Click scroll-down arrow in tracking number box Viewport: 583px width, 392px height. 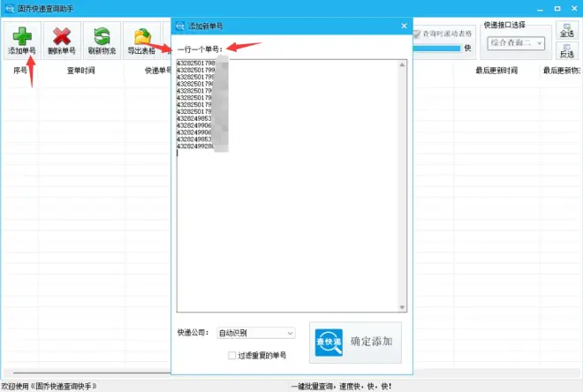402,307
